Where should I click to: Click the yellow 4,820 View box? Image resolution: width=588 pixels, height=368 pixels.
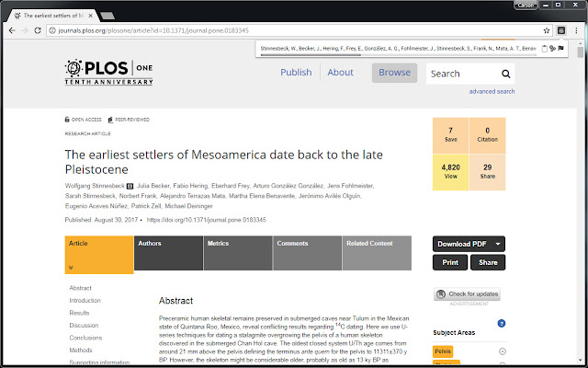tap(450, 173)
